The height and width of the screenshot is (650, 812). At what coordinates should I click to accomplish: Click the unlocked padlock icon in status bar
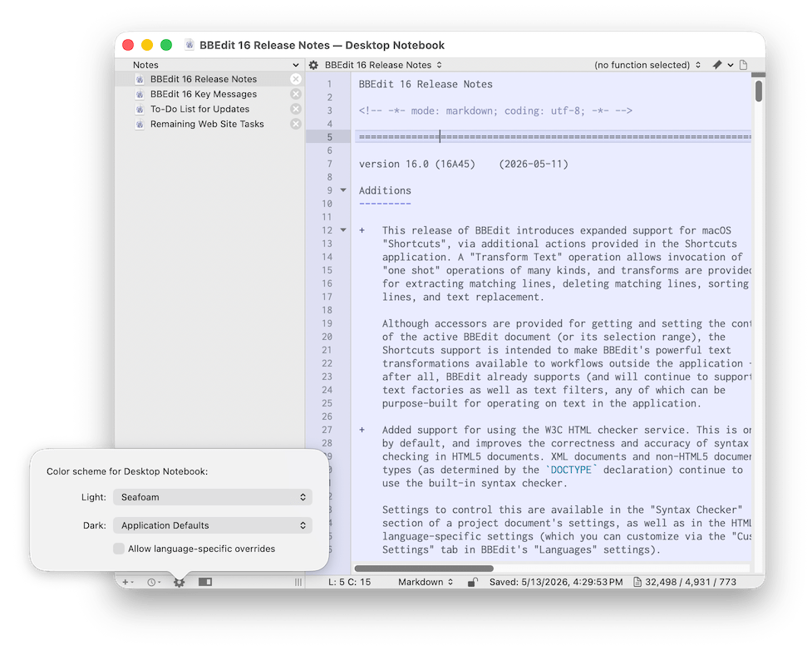[x=472, y=582]
